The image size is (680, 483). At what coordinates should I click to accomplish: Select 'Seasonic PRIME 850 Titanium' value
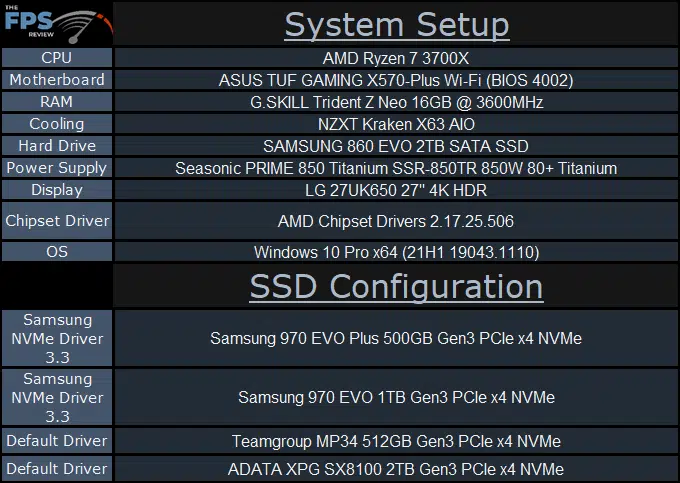click(x=281, y=168)
